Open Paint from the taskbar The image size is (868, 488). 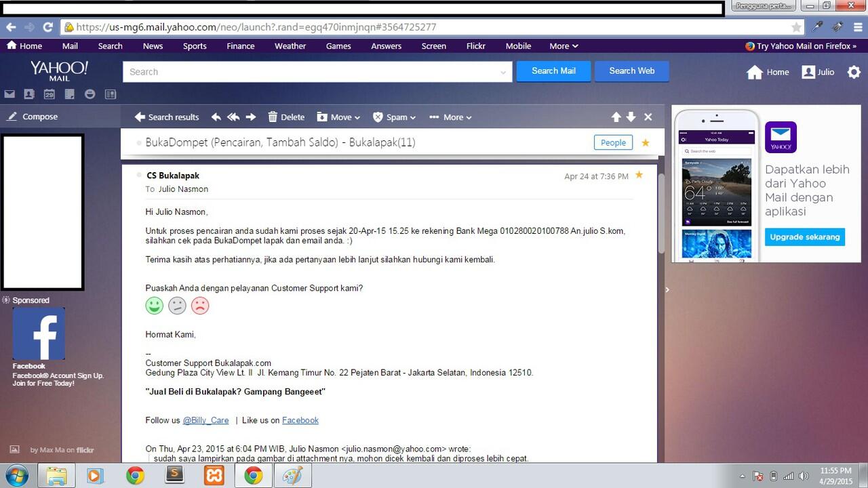point(292,476)
